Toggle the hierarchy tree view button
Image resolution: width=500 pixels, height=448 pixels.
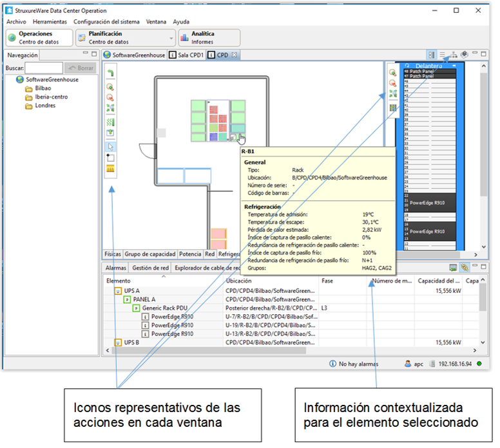point(454,55)
